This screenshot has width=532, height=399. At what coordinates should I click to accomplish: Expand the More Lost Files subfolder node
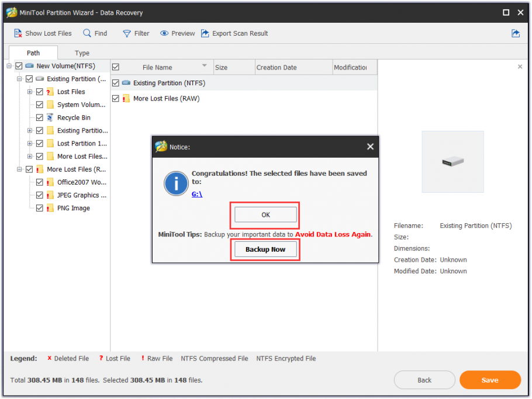pos(30,157)
